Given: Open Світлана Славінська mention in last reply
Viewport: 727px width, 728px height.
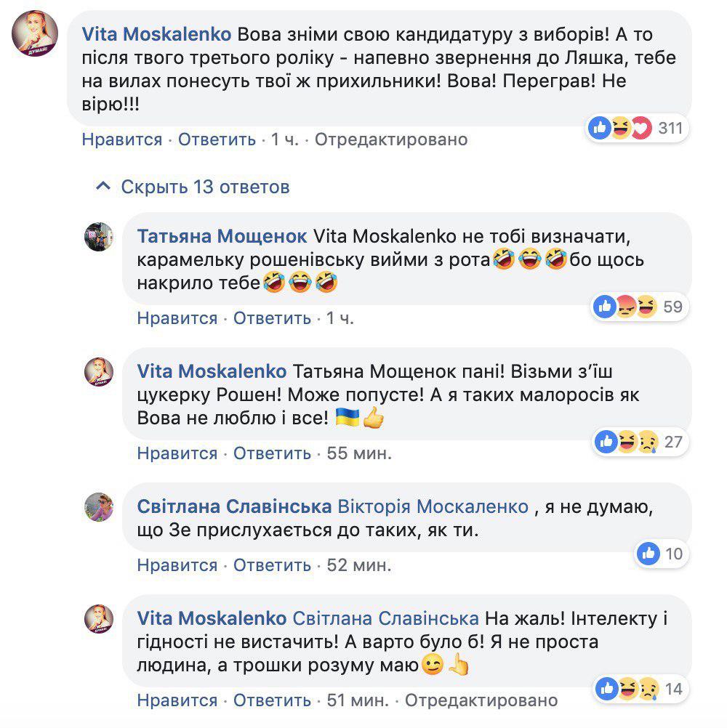Looking at the screenshot, I should (x=385, y=618).
